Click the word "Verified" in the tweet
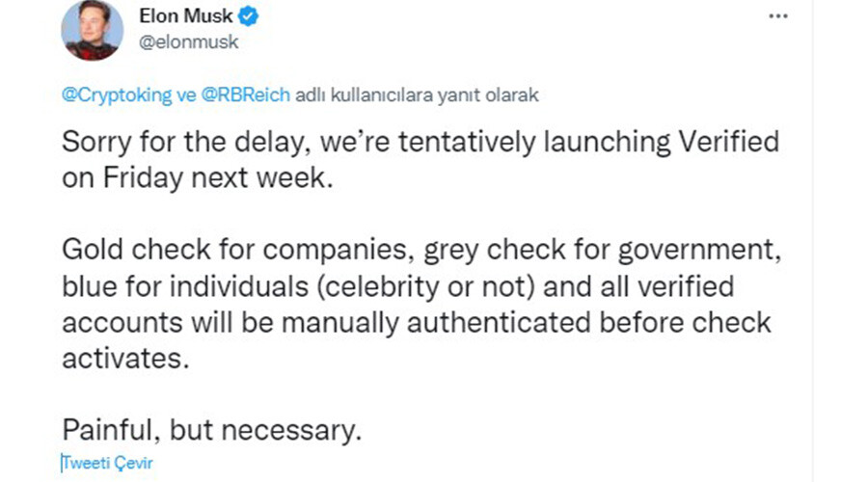This screenshot has width=868, height=482. click(717, 143)
